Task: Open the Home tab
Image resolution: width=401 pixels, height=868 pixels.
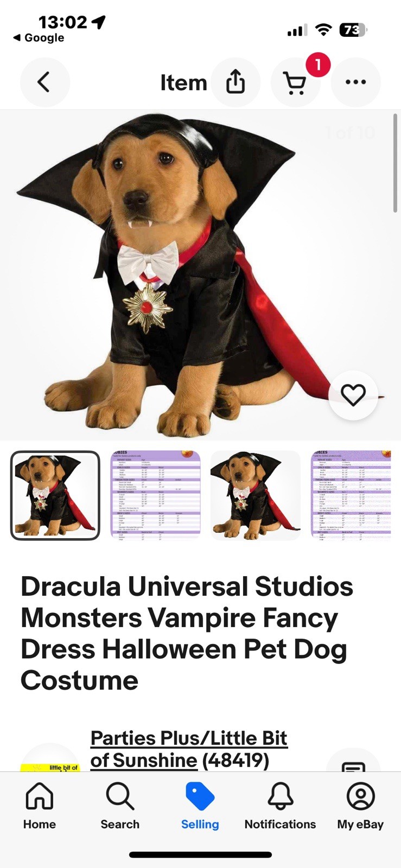Action: click(x=40, y=806)
